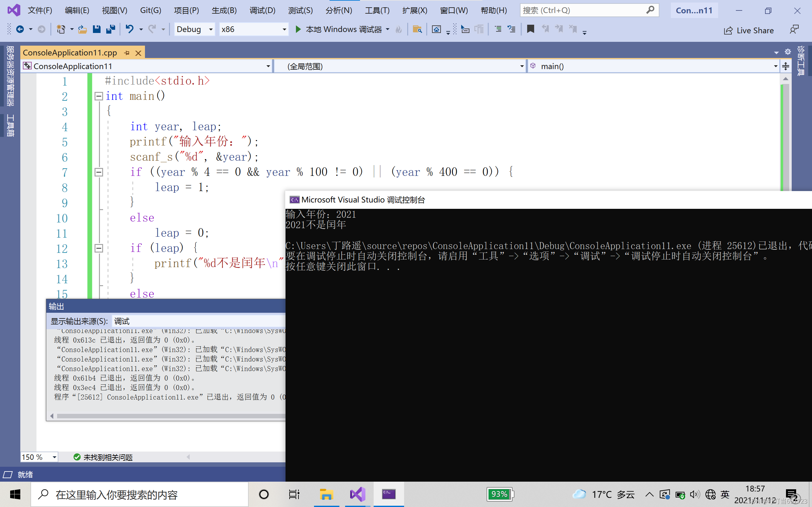Open the 调试(D) debug menu
The height and width of the screenshot is (507, 812).
click(262, 10)
